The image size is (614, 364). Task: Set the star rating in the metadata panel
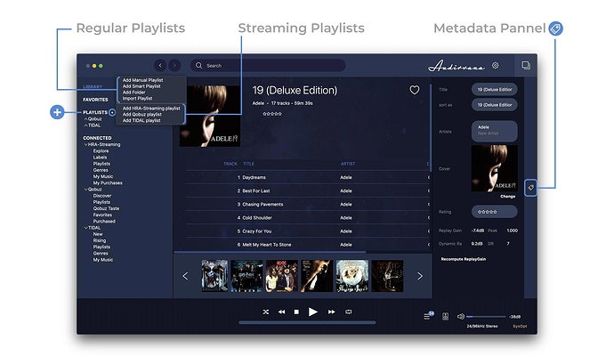click(x=494, y=212)
